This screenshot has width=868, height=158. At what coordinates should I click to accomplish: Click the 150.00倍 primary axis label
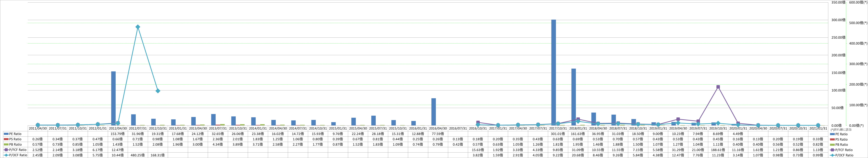838,72
